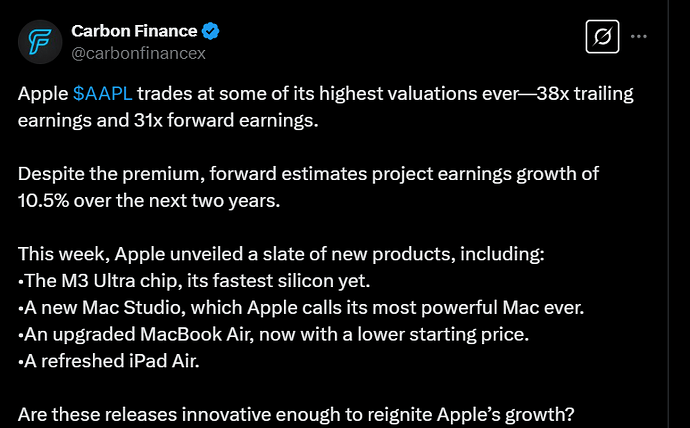Click the '38x trailing' text

coord(585,94)
